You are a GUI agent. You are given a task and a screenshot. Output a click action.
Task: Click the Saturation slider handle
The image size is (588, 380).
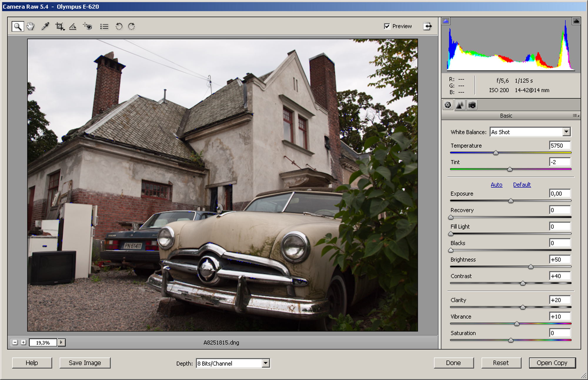point(511,340)
